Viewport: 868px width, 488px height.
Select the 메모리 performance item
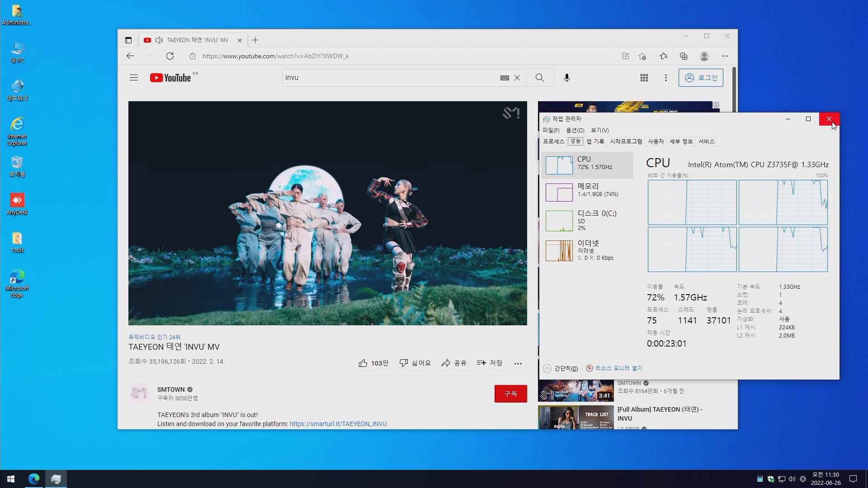click(x=587, y=192)
